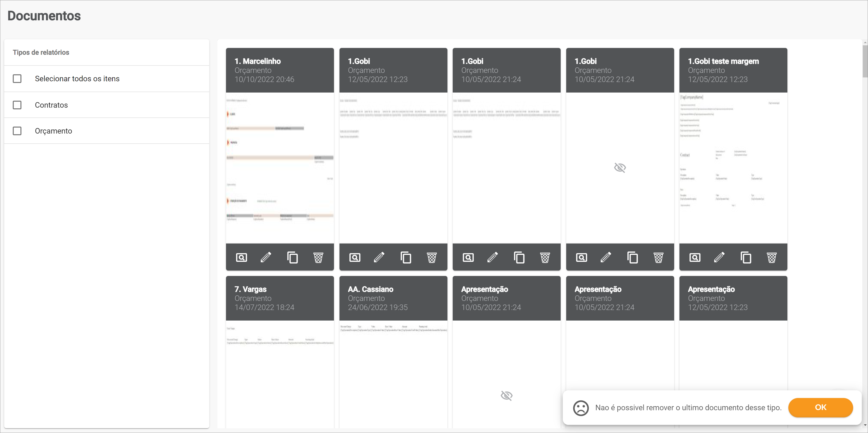Preview the 1. Marcelinho document
The width and height of the screenshot is (868, 433).
pyautogui.click(x=241, y=257)
